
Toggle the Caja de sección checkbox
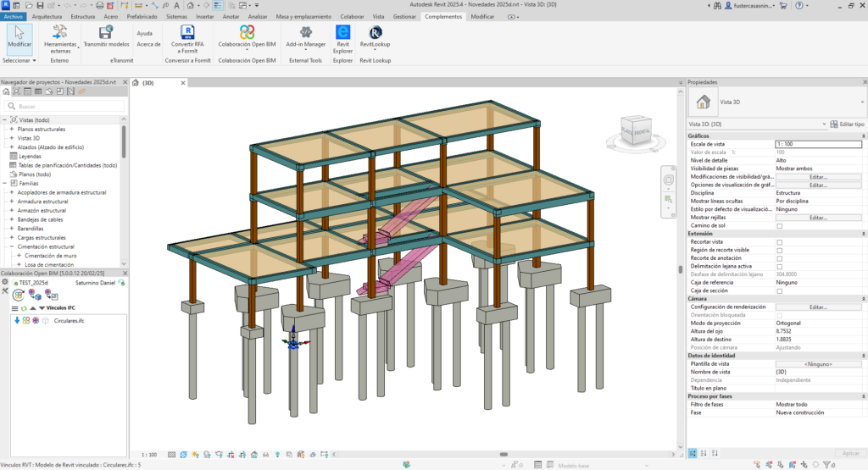[x=780, y=290]
